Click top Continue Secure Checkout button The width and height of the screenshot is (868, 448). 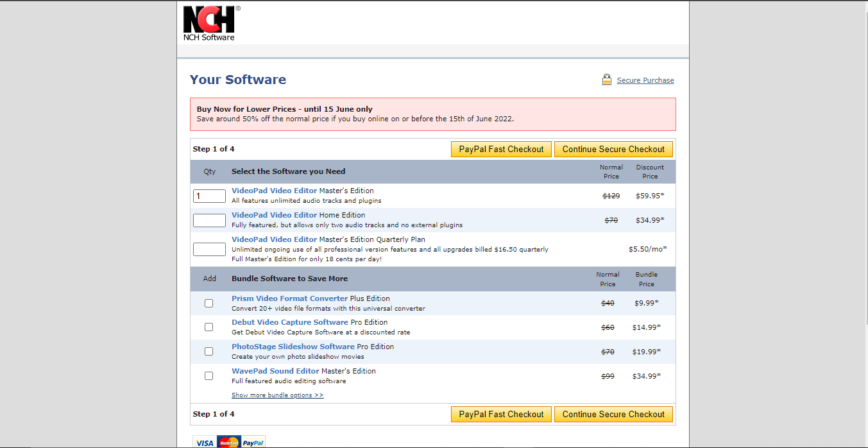(613, 149)
